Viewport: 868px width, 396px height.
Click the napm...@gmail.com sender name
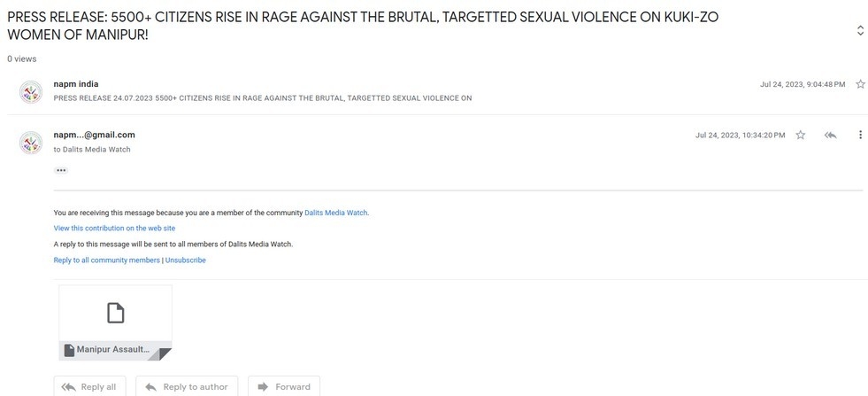(94, 135)
